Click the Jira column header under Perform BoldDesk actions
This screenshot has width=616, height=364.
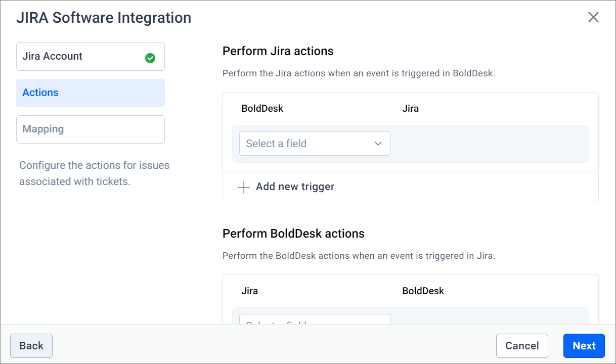(250, 291)
